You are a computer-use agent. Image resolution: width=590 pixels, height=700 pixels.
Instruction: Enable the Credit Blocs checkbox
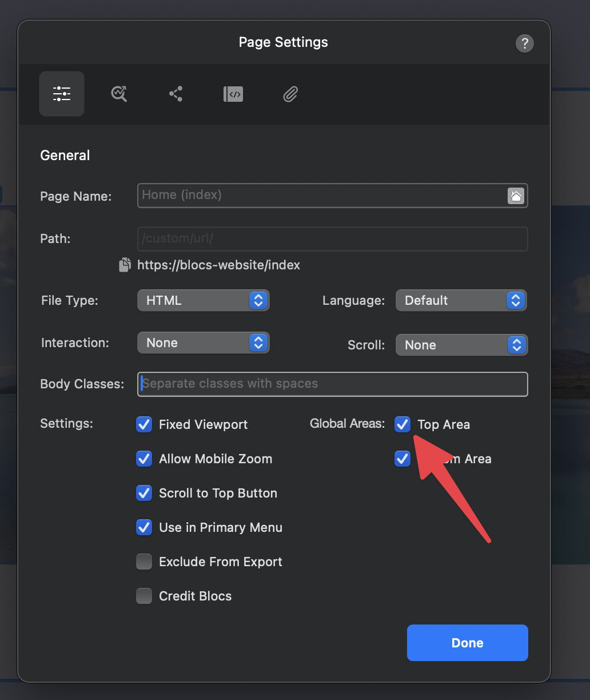pos(144,596)
